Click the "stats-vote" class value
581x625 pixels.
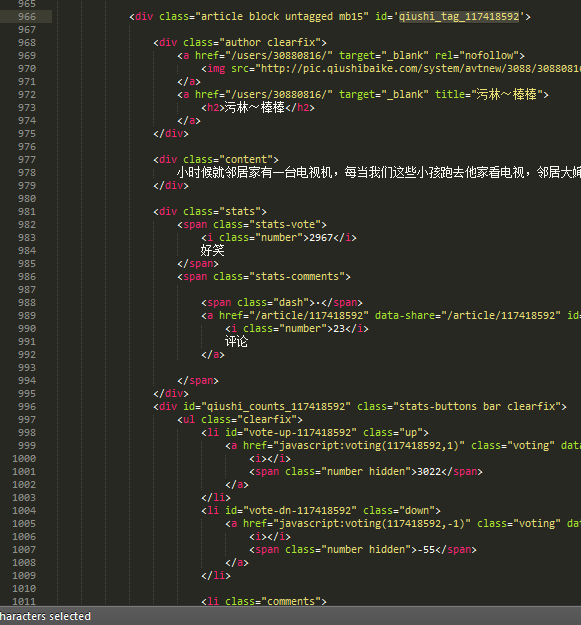(285, 224)
